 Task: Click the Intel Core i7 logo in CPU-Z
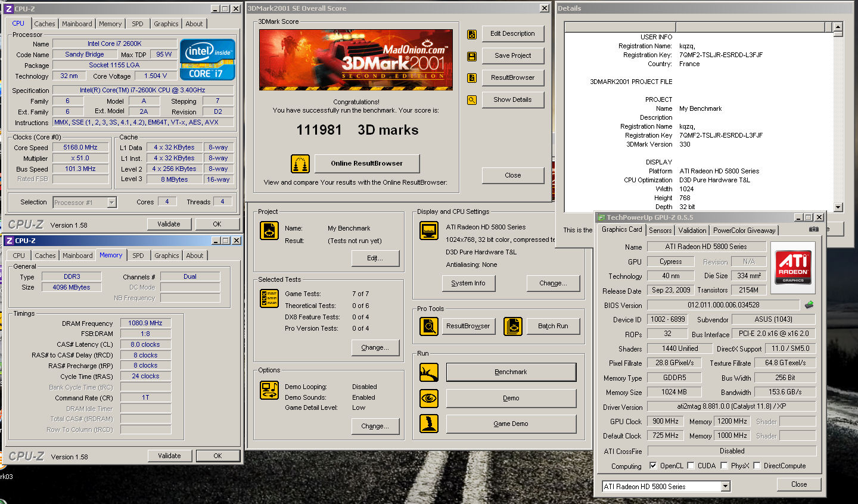pos(207,60)
